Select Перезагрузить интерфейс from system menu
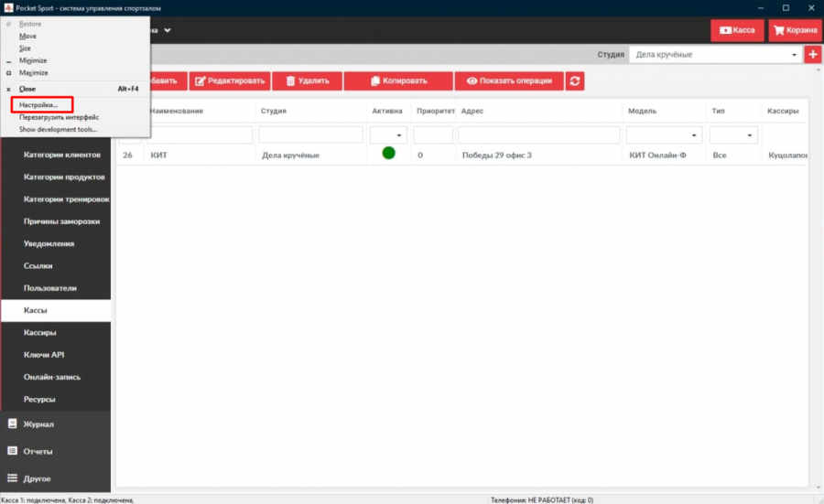Screen dimensions: 824x504 59,117
